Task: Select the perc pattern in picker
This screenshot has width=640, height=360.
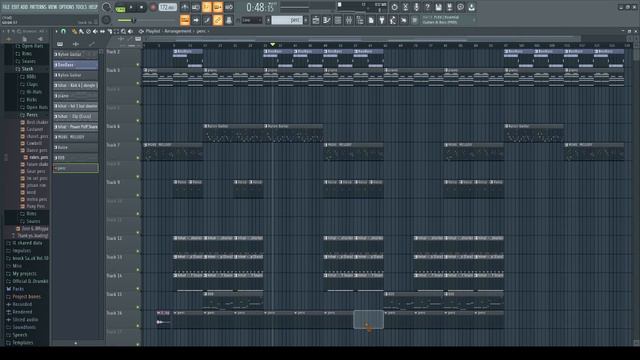Action: tap(76, 168)
